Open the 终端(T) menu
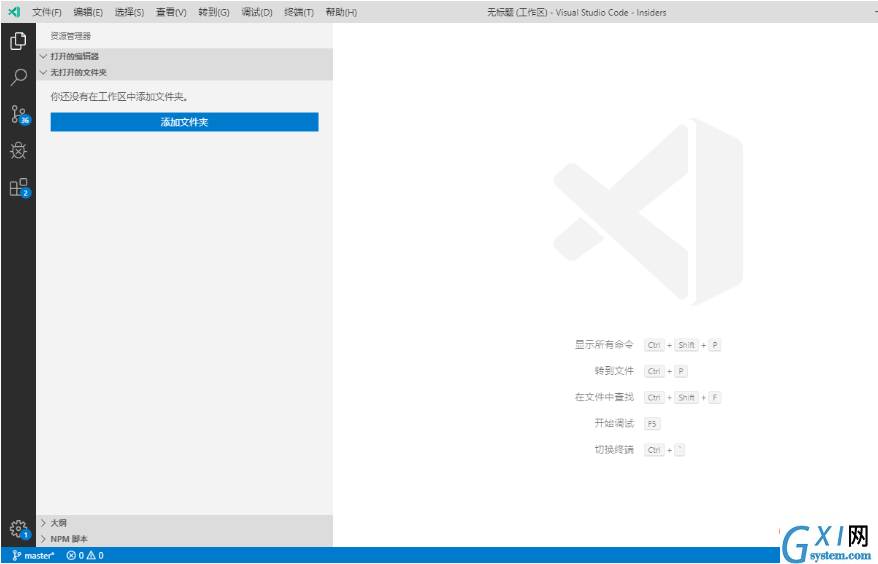878x564 pixels. [298, 12]
